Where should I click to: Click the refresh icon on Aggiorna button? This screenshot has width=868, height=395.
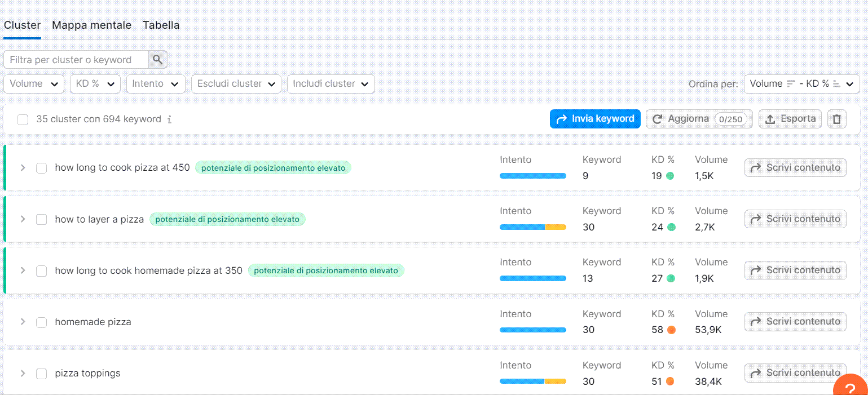coord(658,118)
